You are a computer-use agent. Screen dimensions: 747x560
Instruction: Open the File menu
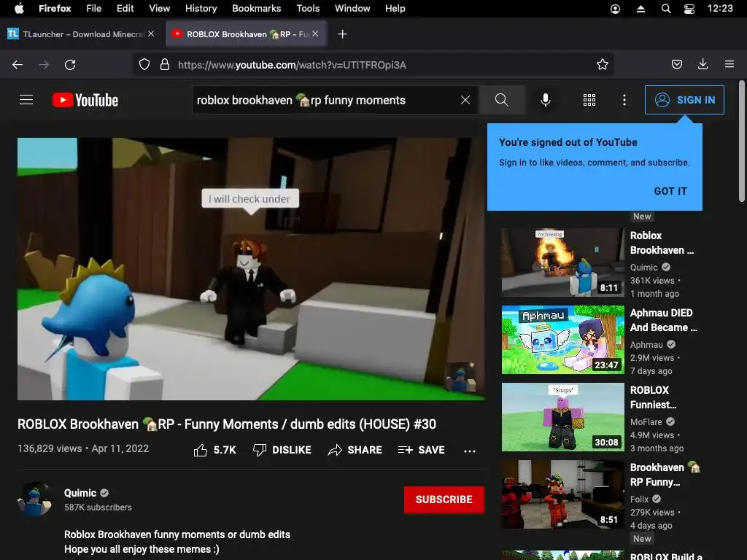94,8
